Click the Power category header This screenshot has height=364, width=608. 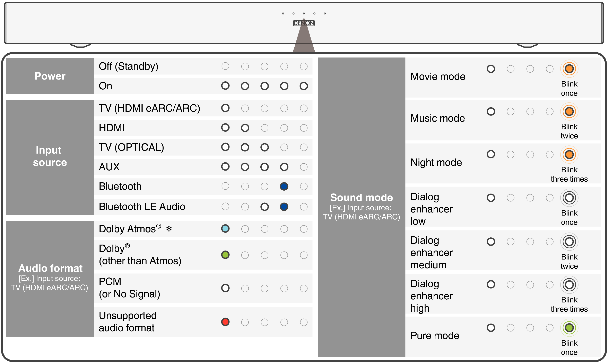tap(50, 76)
